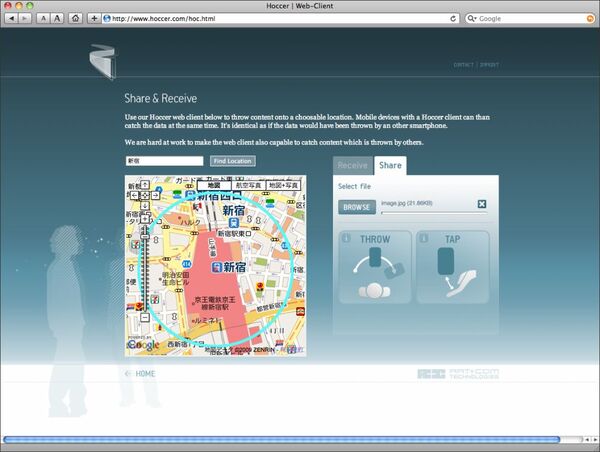
Task: Open the Imprint link in header
Action: click(489, 65)
